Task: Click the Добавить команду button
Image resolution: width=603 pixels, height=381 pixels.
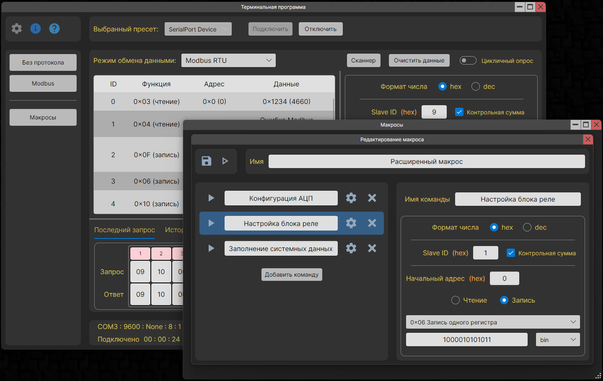Action: click(x=292, y=275)
